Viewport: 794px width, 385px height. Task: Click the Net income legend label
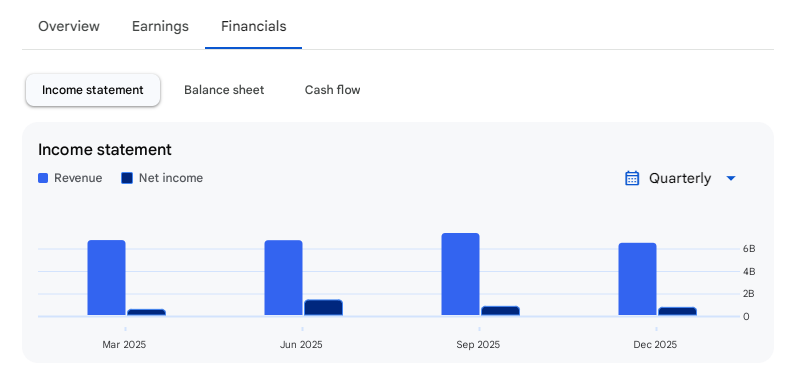click(171, 178)
